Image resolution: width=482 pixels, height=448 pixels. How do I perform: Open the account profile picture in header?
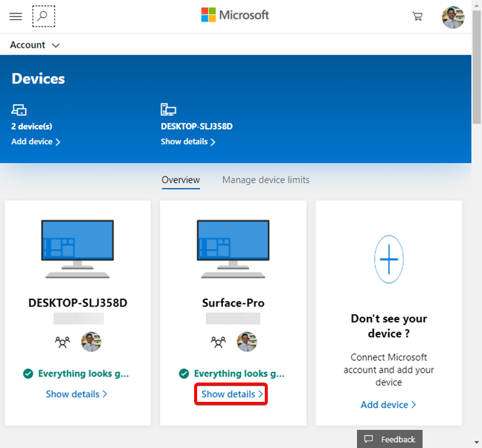(x=453, y=17)
